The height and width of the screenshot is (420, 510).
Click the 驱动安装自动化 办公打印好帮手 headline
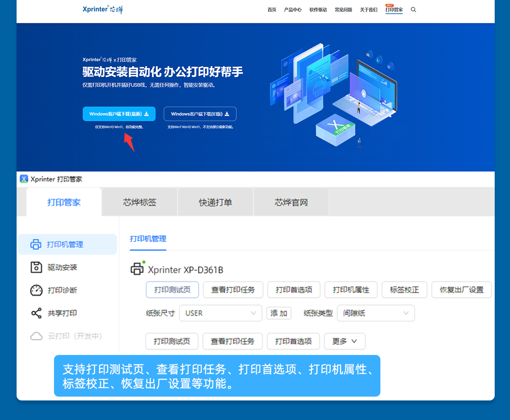(x=163, y=72)
